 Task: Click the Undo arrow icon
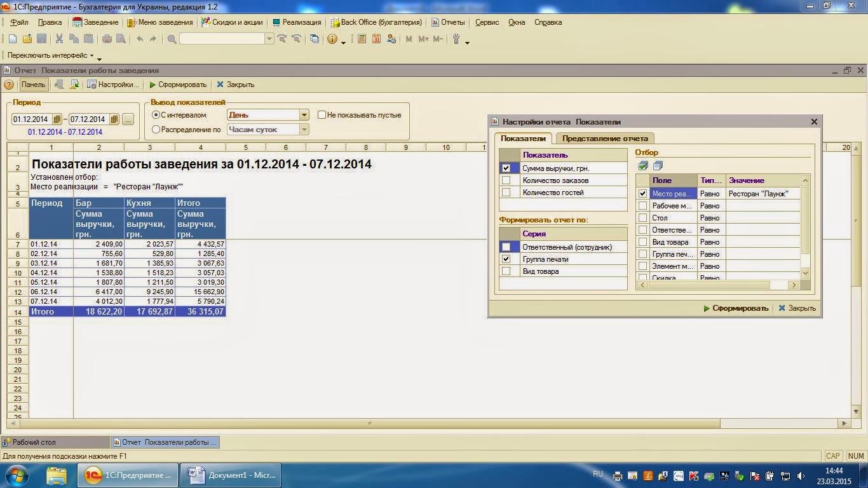(139, 39)
